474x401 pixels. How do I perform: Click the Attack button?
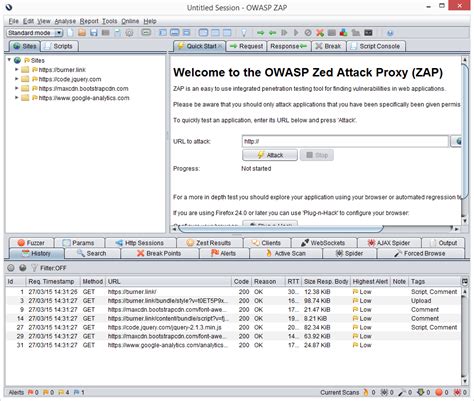tap(270, 155)
